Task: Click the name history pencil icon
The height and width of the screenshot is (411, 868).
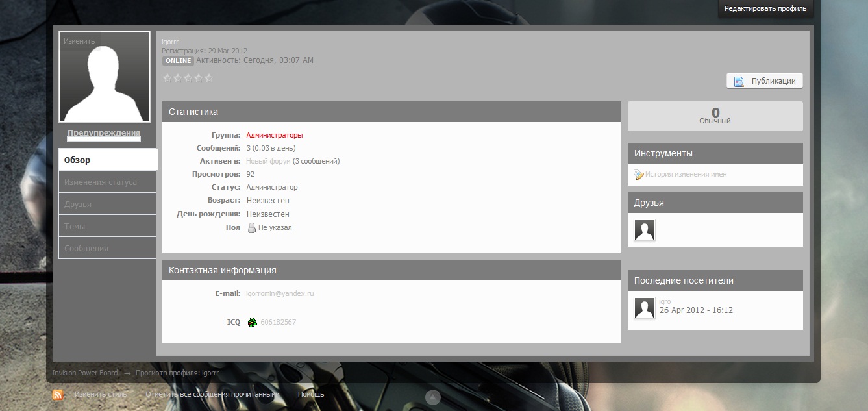Action: coord(639,174)
